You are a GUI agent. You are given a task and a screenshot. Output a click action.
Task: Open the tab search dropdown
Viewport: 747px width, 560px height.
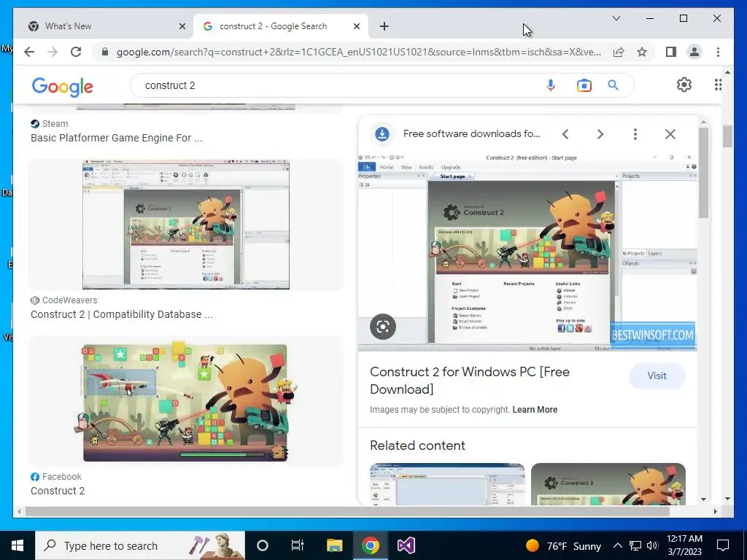[616, 18]
